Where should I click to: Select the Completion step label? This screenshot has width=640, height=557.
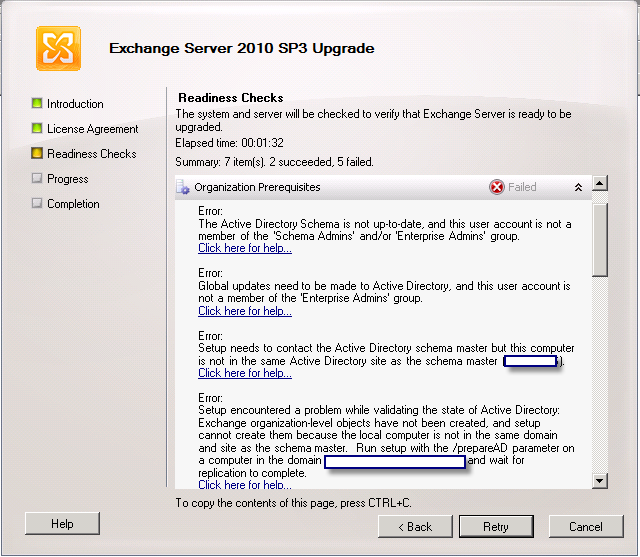tap(73, 204)
